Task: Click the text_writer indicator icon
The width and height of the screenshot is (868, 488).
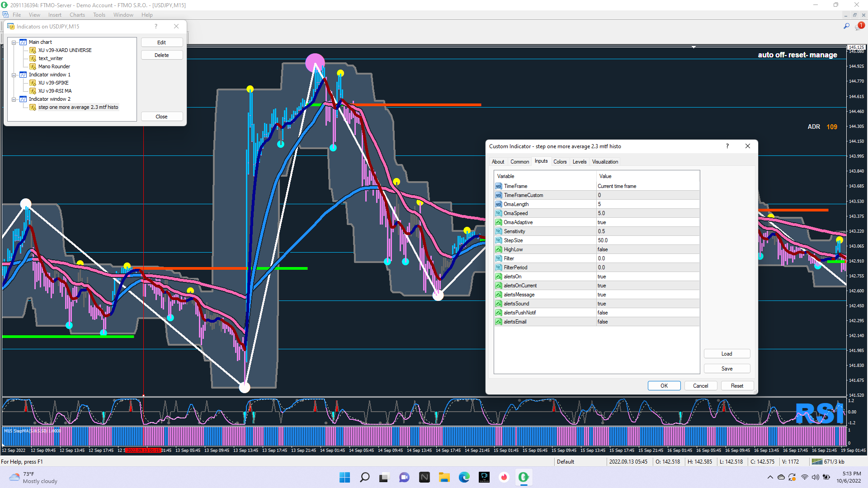Action: (33, 58)
